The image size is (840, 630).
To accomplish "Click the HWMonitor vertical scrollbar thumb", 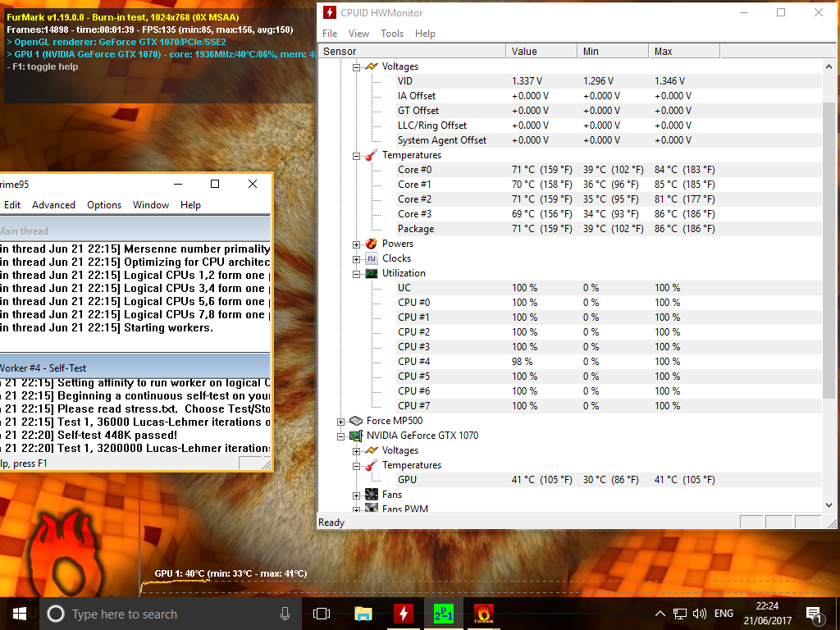I will (x=829, y=250).
